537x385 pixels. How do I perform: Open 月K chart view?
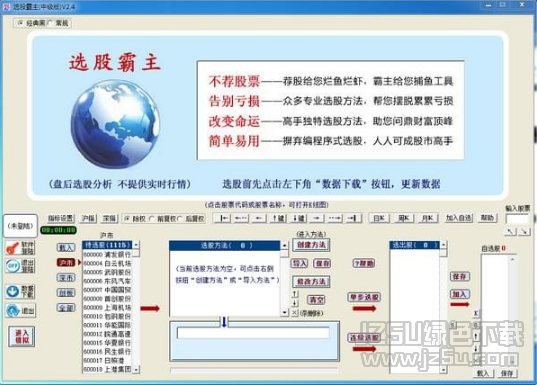pyautogui.click(x=427, y=218)
